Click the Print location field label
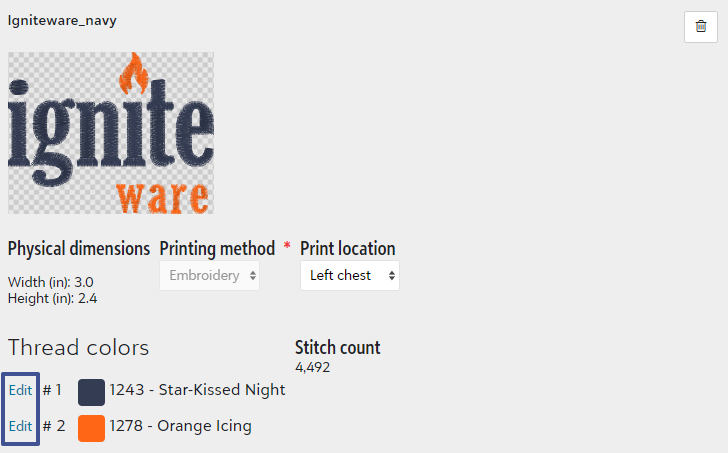Viewport: 728px width, 453px height. pyautogui.click(x=348, y=249)
